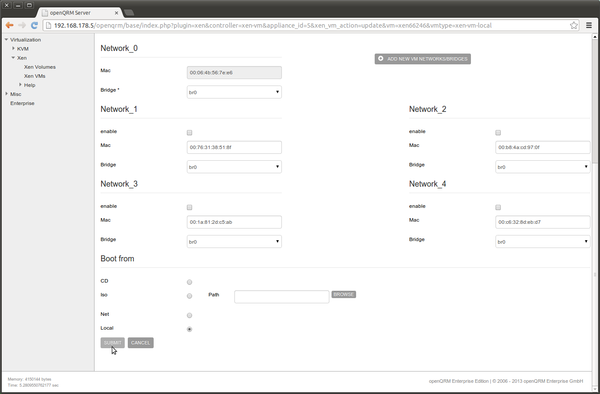600x394 pixels.
Task: Collapse the Virtualization tree node
Action: (6, 39)
